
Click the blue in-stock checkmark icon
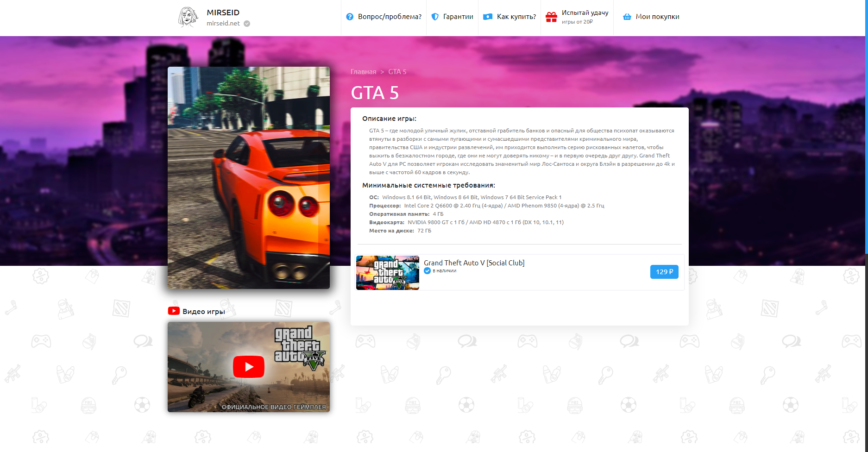click(x=427, y=271)
